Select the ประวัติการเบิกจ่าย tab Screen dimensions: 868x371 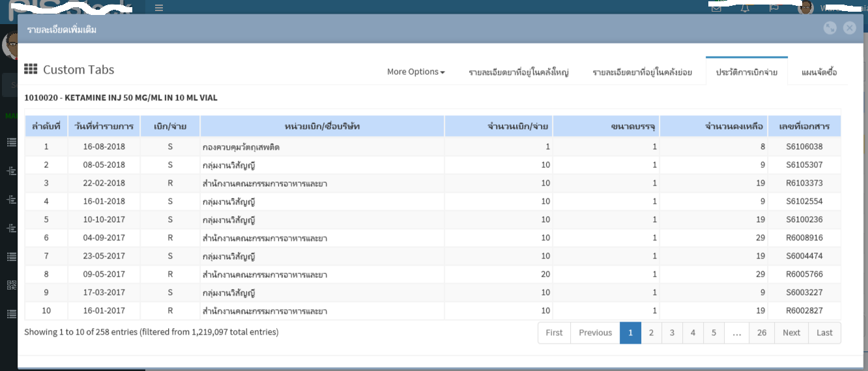746,72
